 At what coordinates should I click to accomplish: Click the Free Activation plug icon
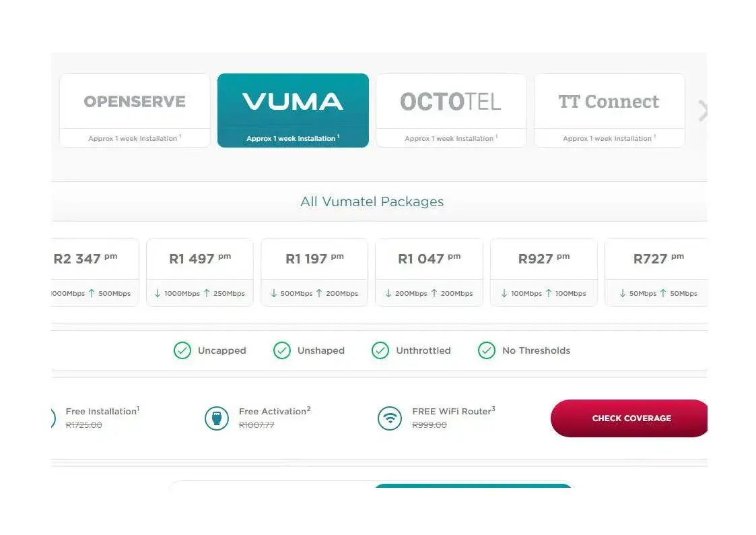pos(216,418)
